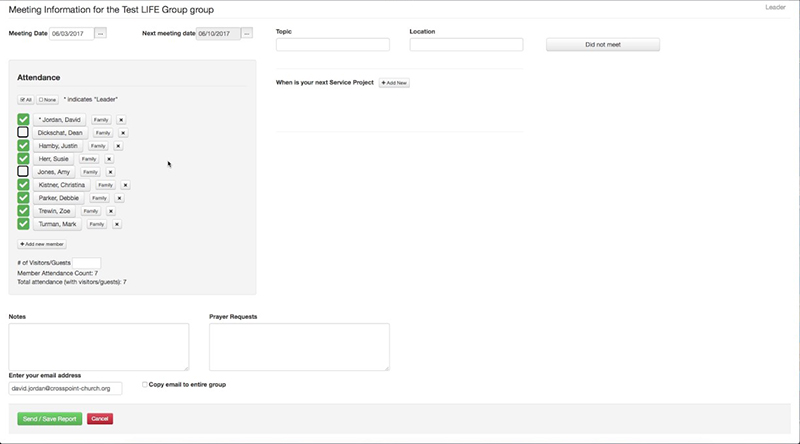The height and width of the screenshot is (444, 800).
Task: Check the attendance box for Dickschat, Dean
Action: (x=23, y=133)
